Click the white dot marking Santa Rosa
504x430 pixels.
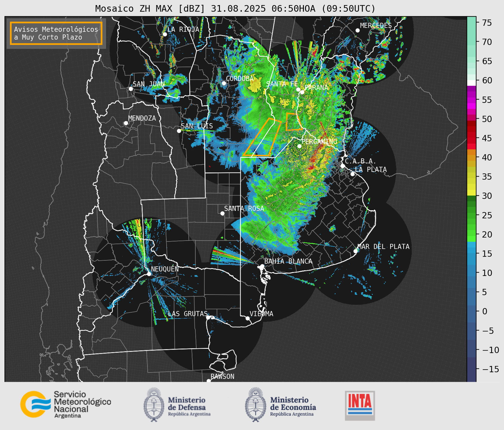tap(222, 213)
